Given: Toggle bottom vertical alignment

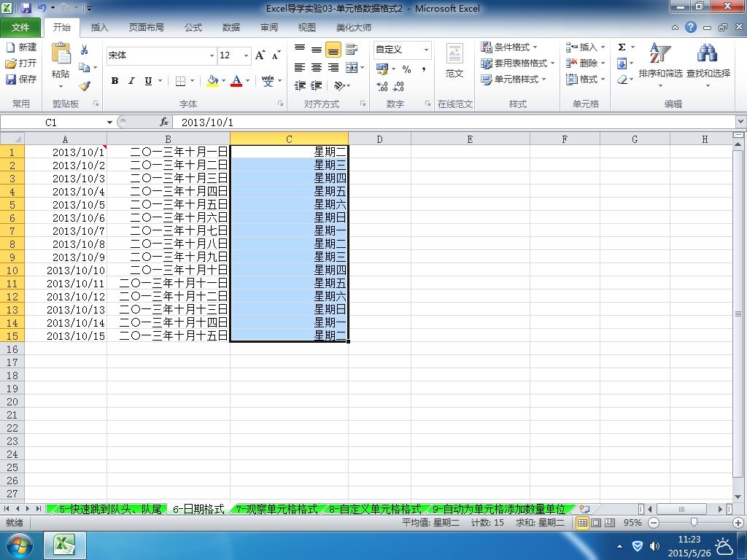Looking at the screenshot, I should 333,49.
